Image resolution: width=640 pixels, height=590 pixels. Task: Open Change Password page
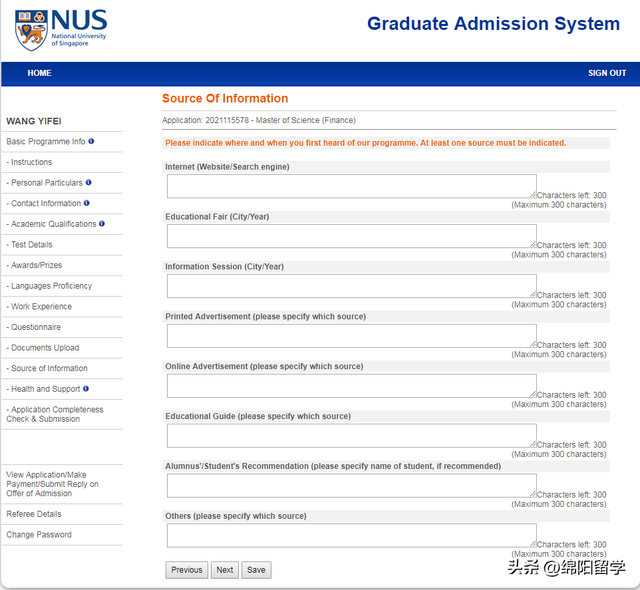tap(39, 535)
